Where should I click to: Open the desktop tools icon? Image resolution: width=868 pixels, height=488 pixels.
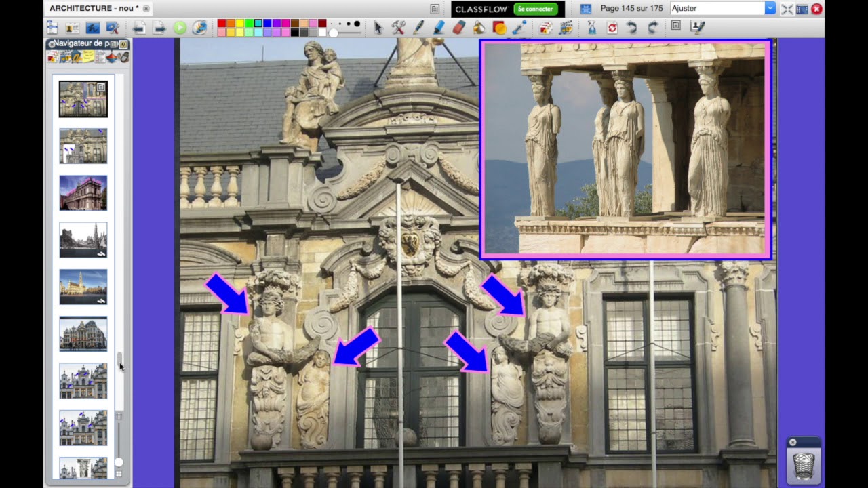tap(113, 28)
